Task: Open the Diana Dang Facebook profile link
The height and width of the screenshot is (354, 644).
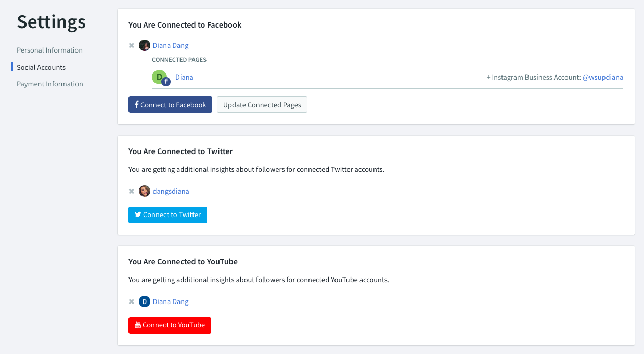Action: click(x=171, y=45)
